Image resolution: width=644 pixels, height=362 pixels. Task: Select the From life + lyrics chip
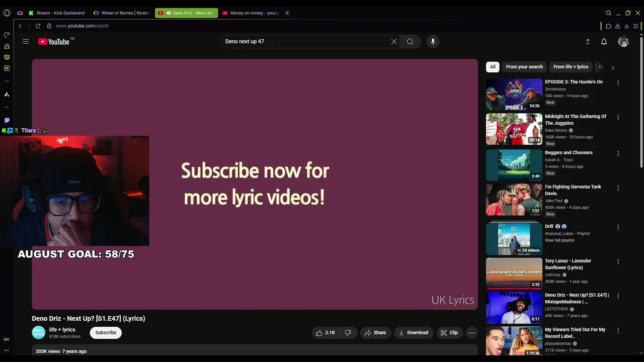pos(571,67)
